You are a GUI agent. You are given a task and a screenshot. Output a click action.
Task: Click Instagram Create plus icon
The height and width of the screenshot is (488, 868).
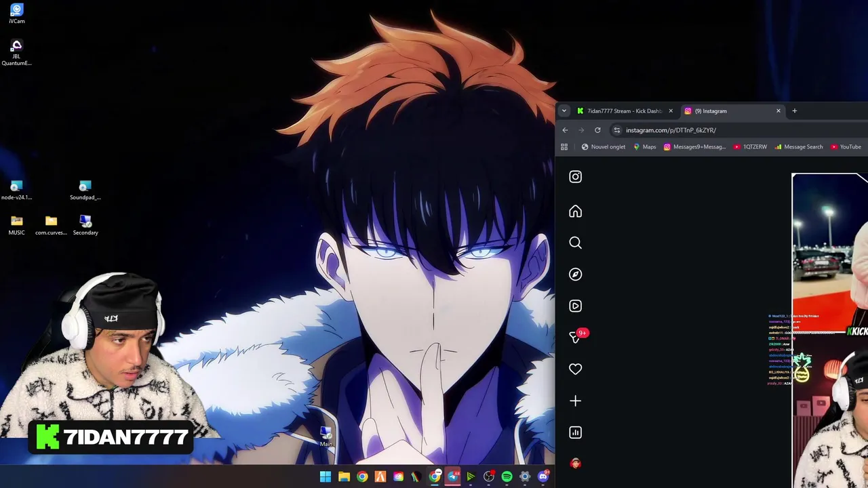[x=575, y=401]
